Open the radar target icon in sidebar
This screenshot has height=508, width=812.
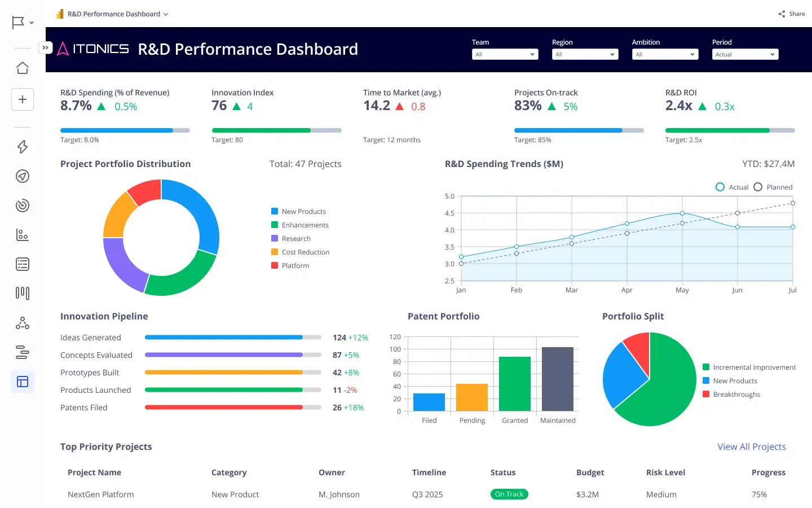pos(23,205)
